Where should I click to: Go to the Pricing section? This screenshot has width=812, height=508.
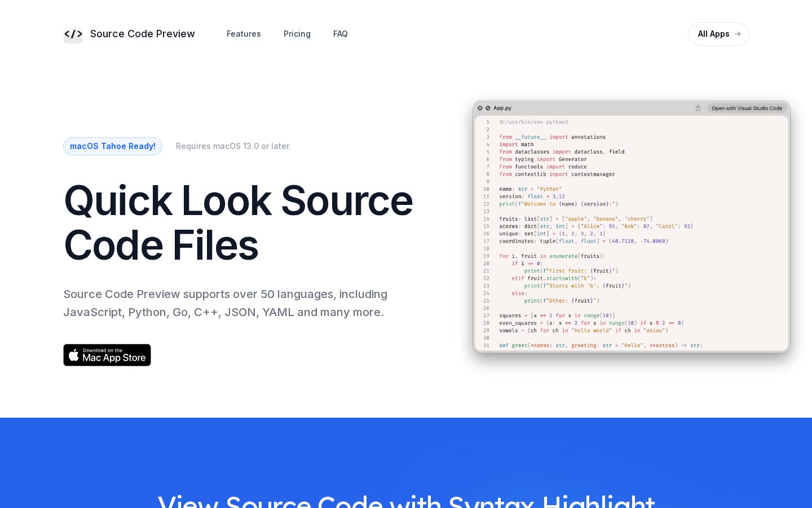pyautogui.click(x=297, y=34)
